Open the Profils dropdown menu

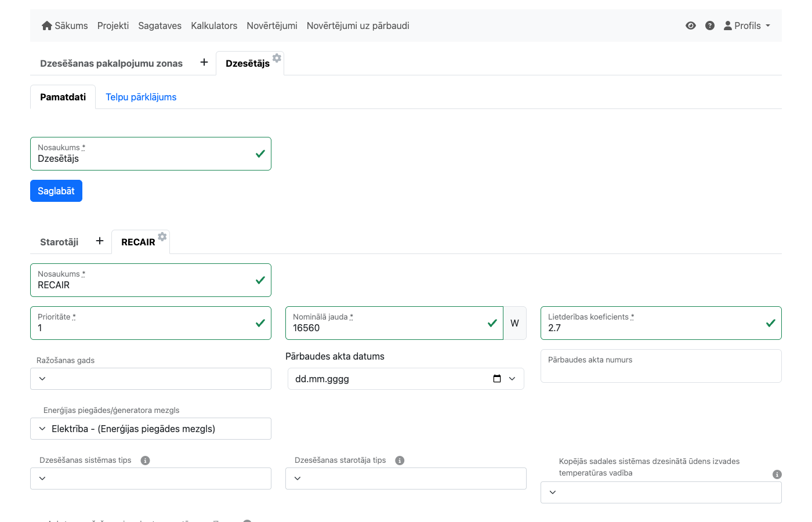(x=747, y=26)
